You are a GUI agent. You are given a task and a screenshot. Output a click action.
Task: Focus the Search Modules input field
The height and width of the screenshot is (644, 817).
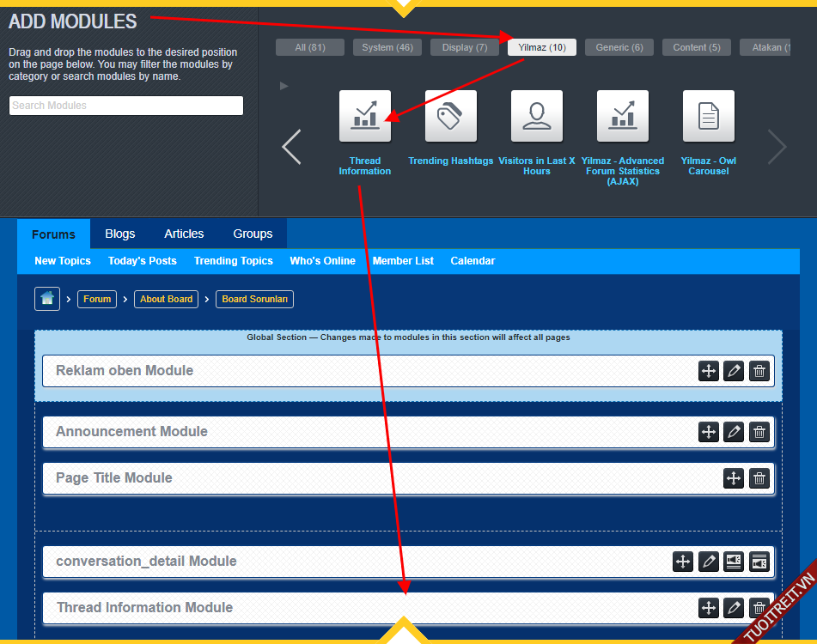pyautogui.click(x=126, y=106)
